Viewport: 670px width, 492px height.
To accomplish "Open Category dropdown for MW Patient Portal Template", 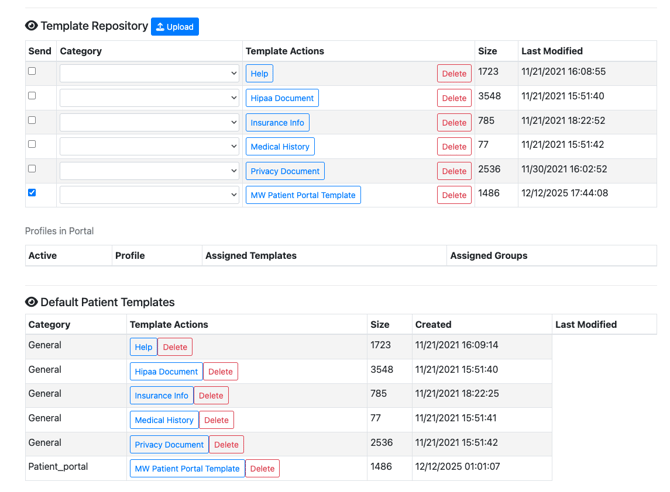I will 149,195.
